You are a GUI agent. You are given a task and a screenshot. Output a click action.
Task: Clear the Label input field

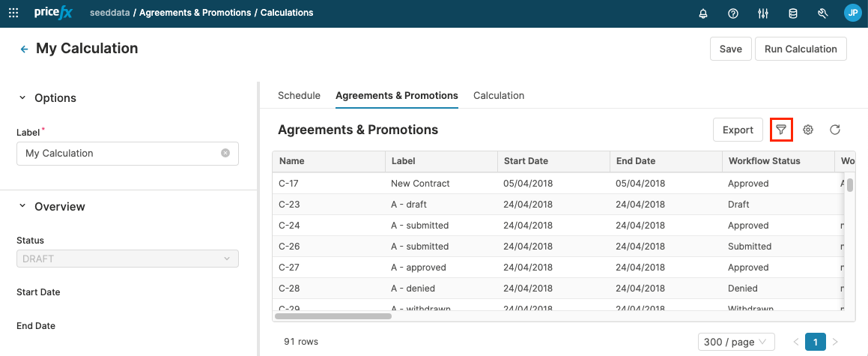[225, 153]
